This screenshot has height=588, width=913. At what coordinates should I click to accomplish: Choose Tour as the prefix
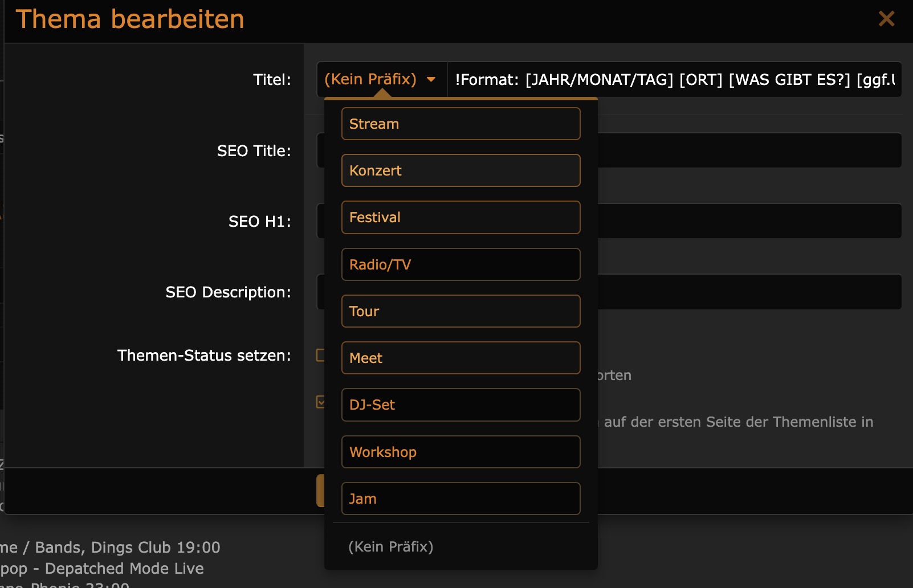tap(460, 311)
